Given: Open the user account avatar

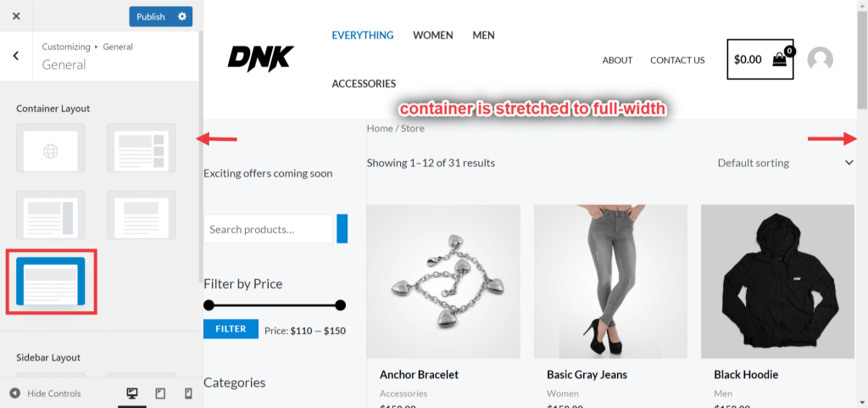Looking at the screenshot, I should tap(820, 59).
